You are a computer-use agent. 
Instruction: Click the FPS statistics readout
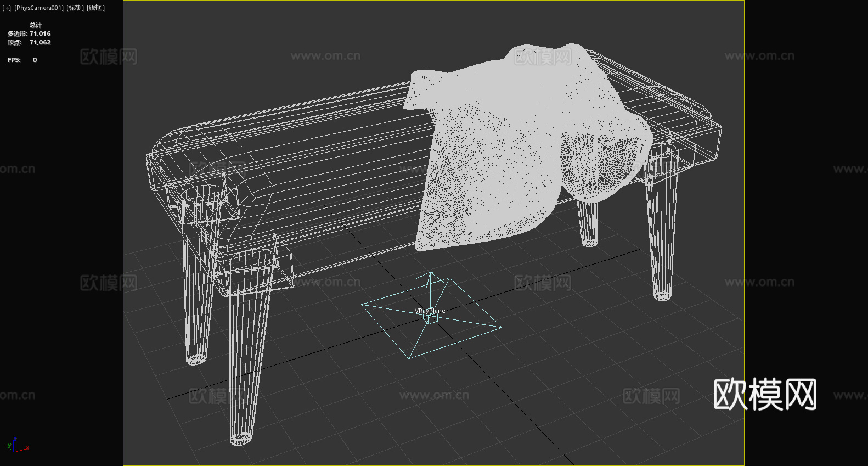coord(22,60)
